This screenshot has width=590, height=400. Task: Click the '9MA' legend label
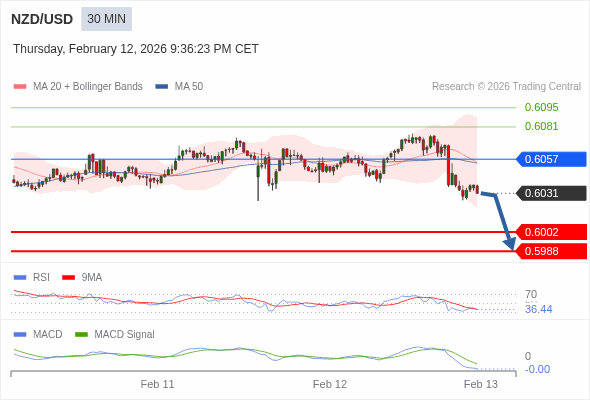pyautogui.click(x=92, y=277)
